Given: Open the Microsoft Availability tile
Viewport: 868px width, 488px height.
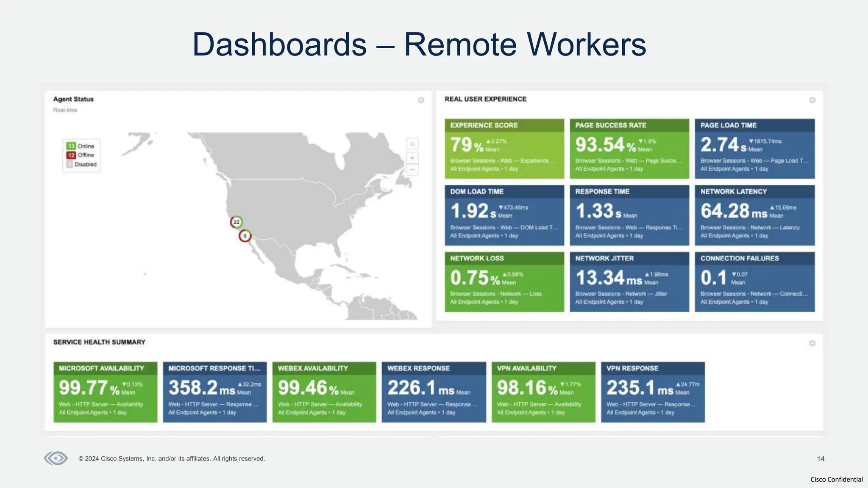Looking at the screenshot, I should pyautogui.click(x=105, y=392).
